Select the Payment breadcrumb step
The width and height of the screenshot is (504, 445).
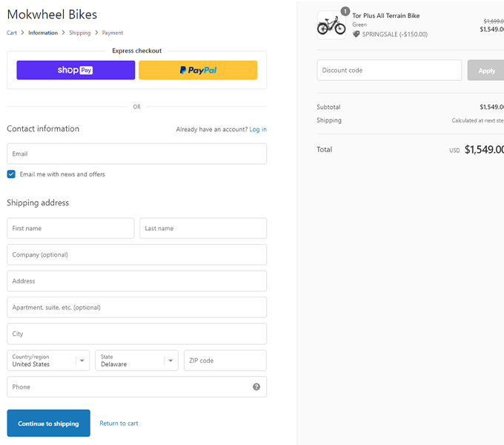(113, 33)
